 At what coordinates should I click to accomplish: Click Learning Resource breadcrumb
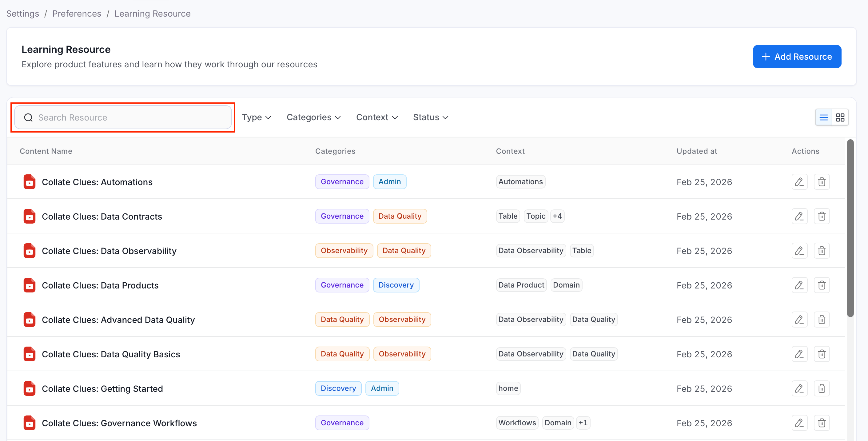152,14
